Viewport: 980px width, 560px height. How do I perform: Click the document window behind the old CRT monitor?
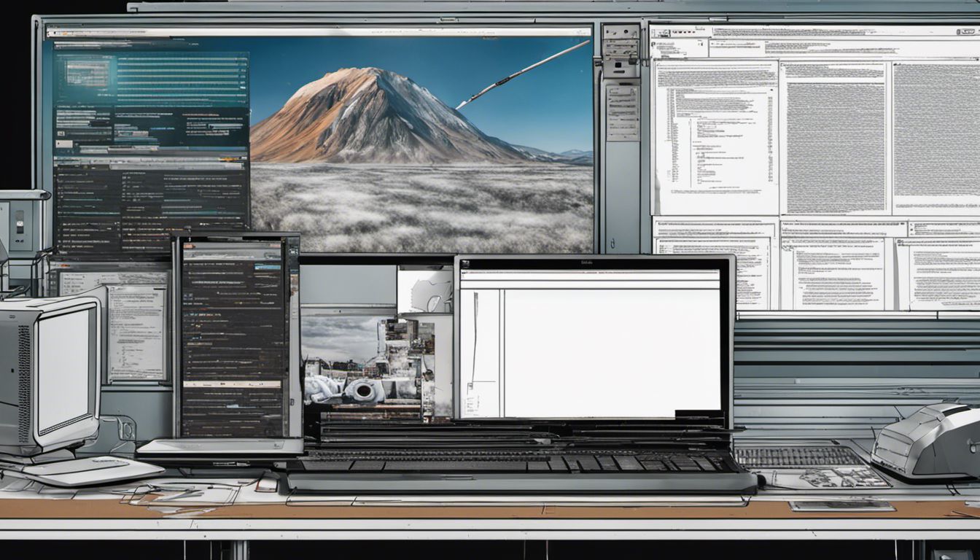(x=136, y=332)
